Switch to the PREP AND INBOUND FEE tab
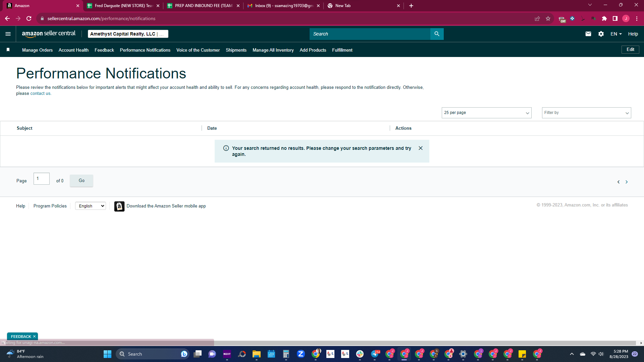Screen dimensions: 644x362 pos(203,6)
